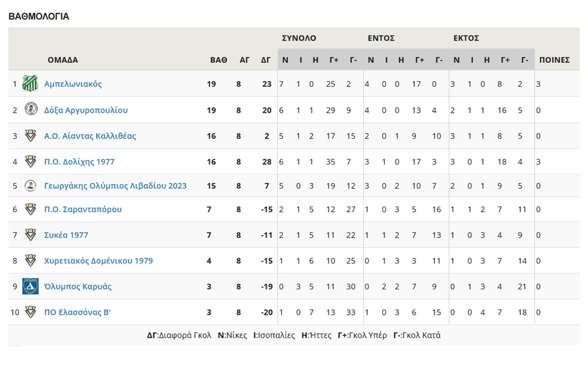Click the Αμπελωνιακός team crest icon
The width and height of the screenshot is (588, 366).
[x=30, y=84]
